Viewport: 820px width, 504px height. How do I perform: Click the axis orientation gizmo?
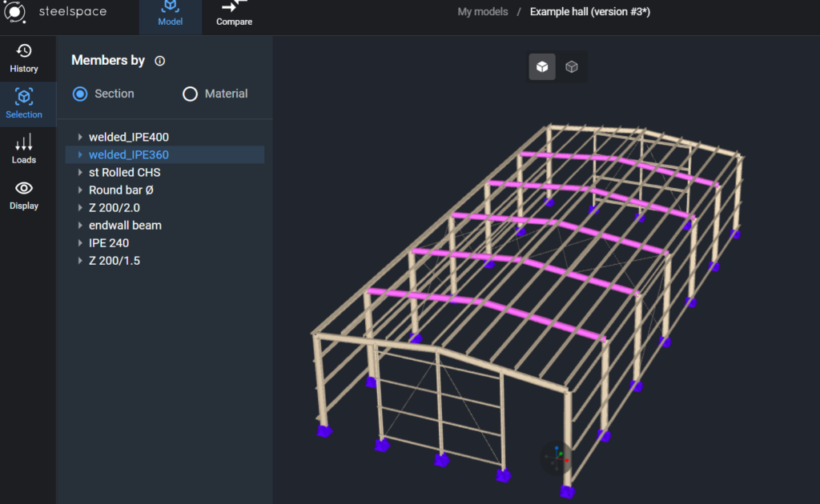coord(557,458)
